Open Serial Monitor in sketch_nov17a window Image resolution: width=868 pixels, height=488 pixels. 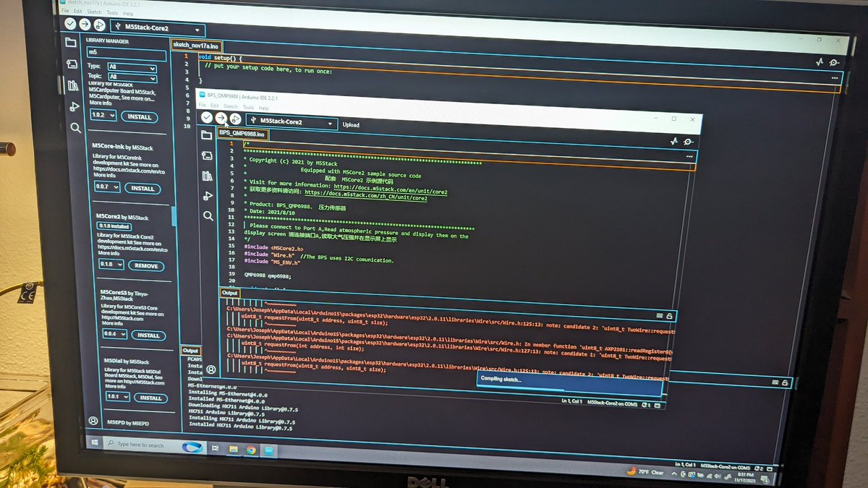click(835, 63)
